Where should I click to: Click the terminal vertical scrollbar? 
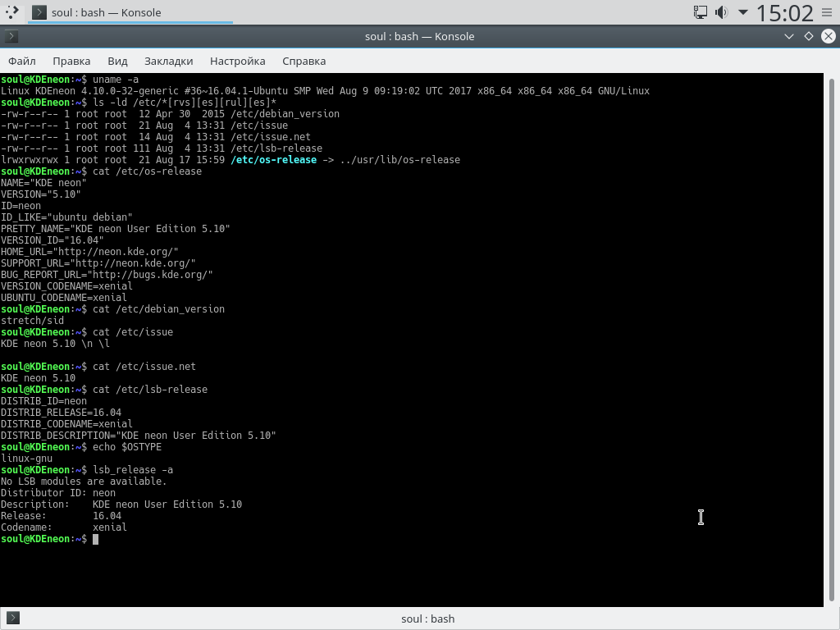click(832, 340)
